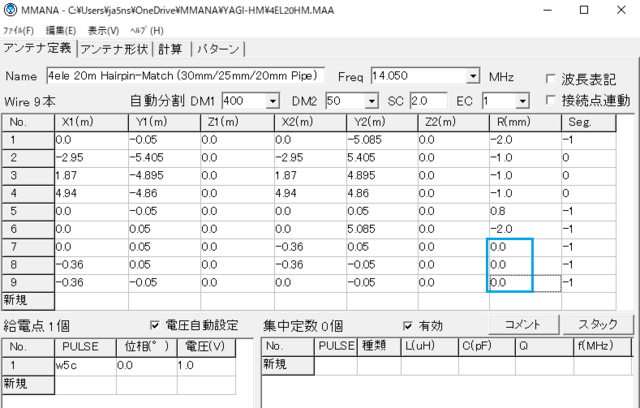The height and width of the screenshot is (408, 640).
Task: Open the DM2 dropdown arrow
Action: 371,101
